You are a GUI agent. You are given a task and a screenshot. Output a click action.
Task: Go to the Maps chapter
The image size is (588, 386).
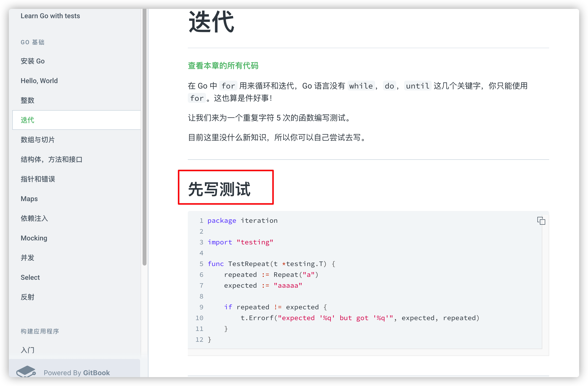29,199
